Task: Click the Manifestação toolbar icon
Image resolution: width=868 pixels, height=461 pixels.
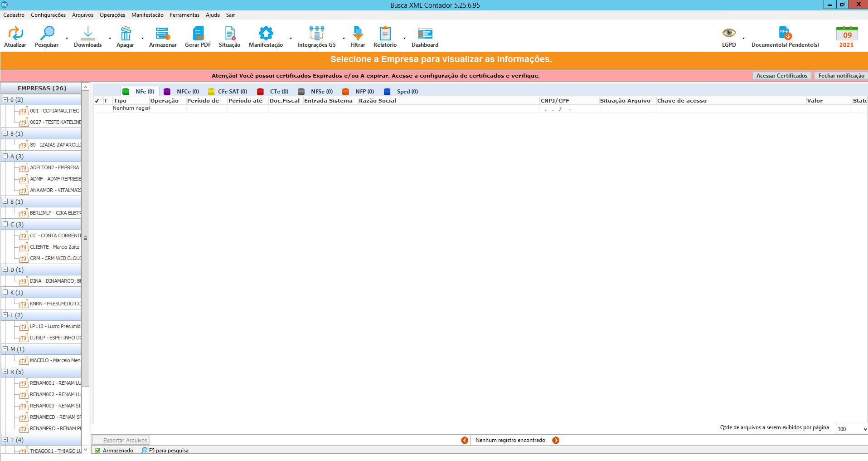Action: (x=266, y=33)
